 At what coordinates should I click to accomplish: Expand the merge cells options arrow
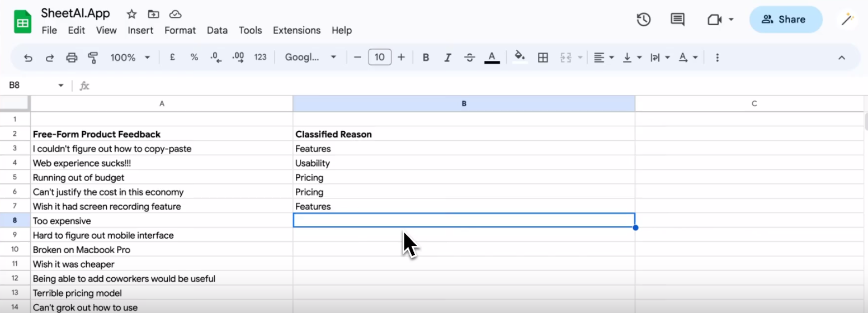[x=580, y=58]
